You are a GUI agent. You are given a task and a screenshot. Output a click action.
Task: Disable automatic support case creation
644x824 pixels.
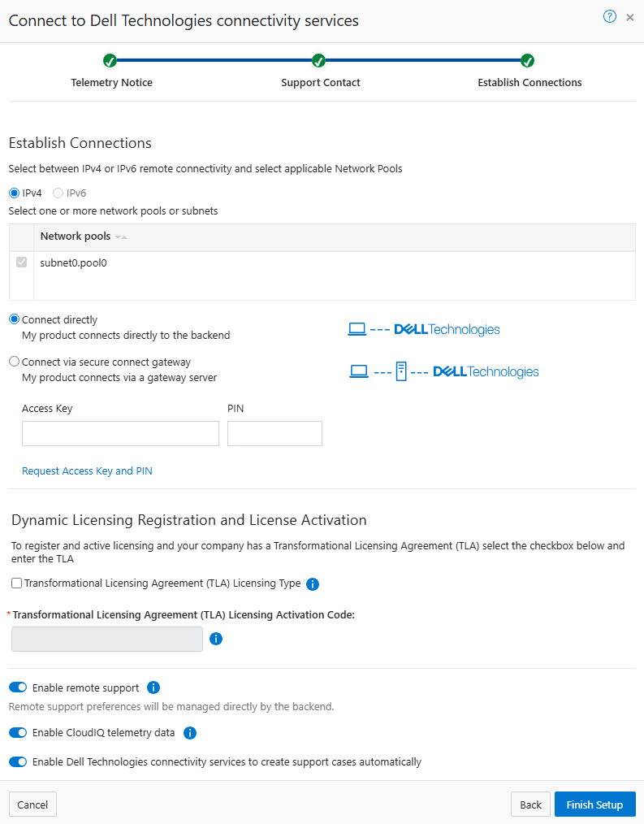pos(18,761)
